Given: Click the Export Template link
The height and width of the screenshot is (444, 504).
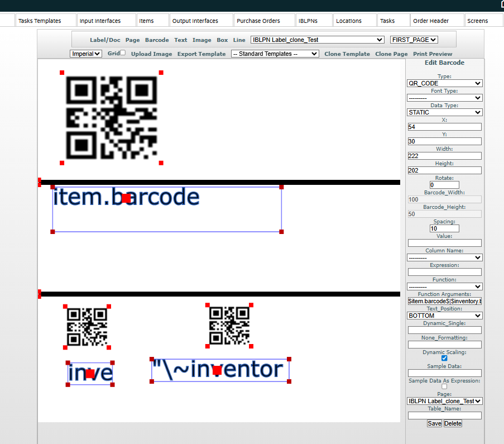Looking at the screenshot, I should point(201,54).
